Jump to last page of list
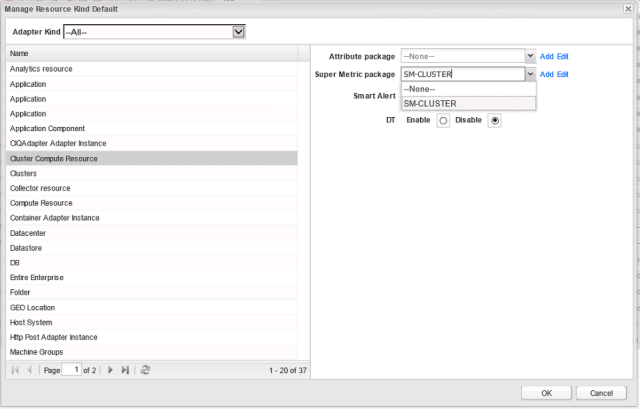Viewport: 640px width, 409px height. (x=125, y=370)
